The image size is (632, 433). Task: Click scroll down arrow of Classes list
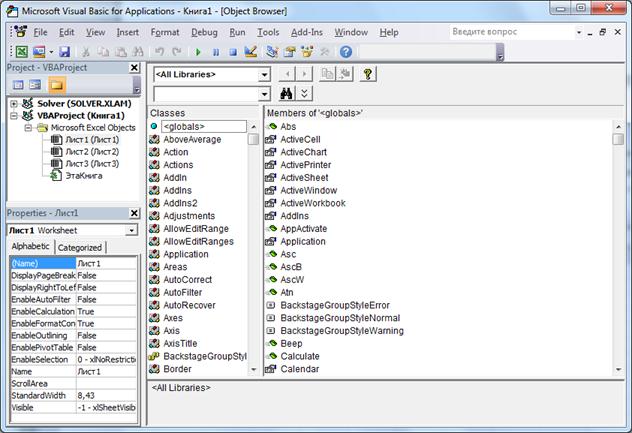[254, 369]
